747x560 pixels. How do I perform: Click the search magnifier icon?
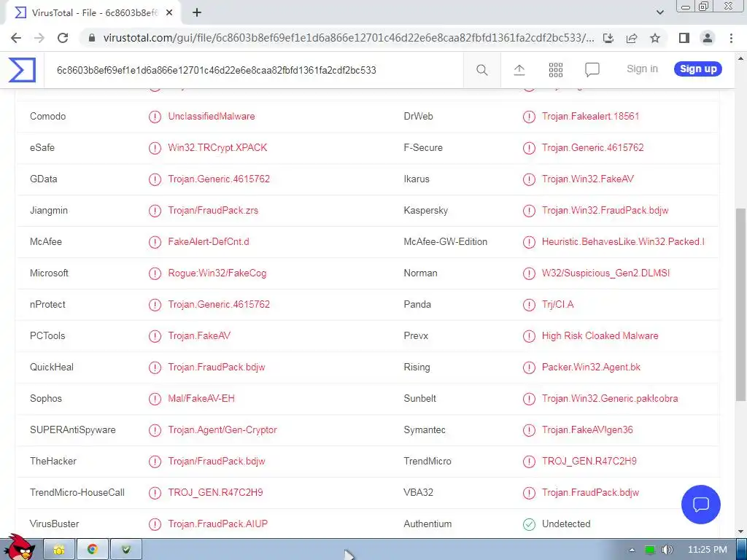(x=481, y=70)
